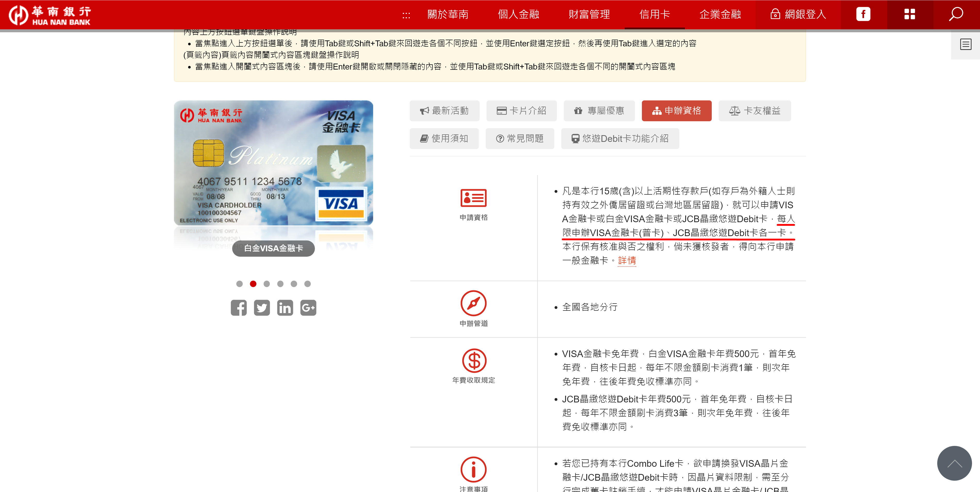Click the 申請資格 ID card icon

473,198
